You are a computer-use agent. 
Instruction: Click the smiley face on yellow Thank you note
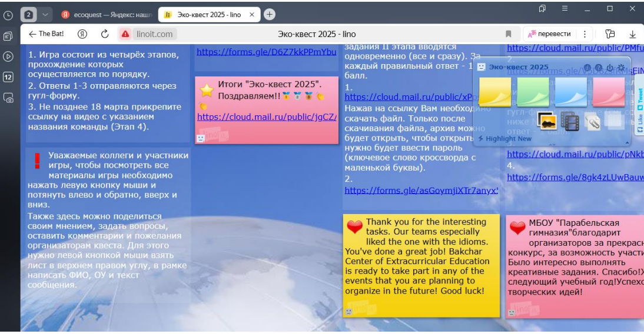click(348, 312)
